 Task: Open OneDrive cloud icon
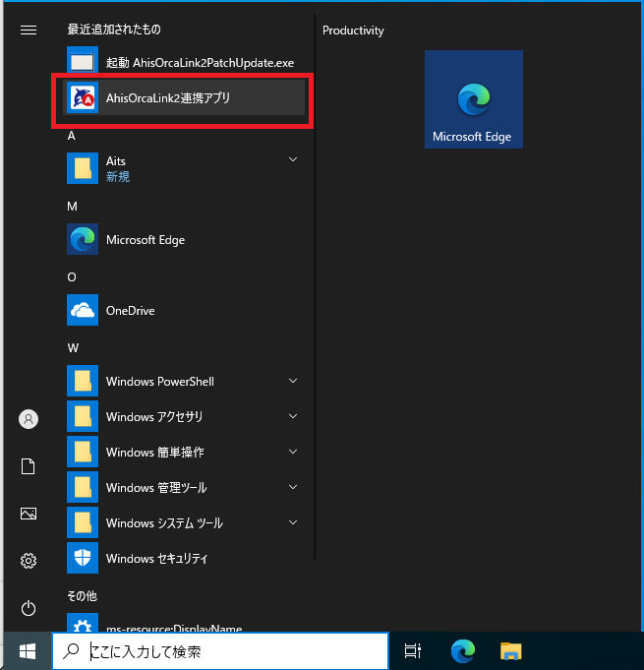(83, 310)
